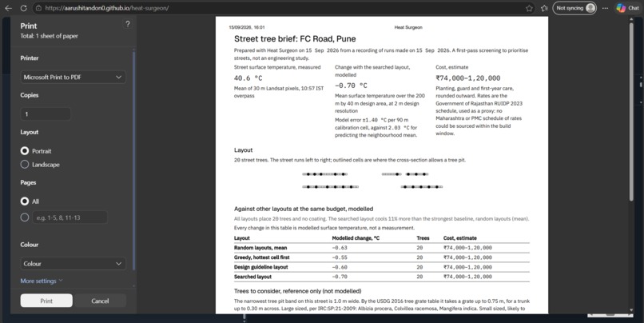Click the heading 'Street tree brief: FC Road, Pune'
Viewport: 644px width, 323px height.
point(295,39)
